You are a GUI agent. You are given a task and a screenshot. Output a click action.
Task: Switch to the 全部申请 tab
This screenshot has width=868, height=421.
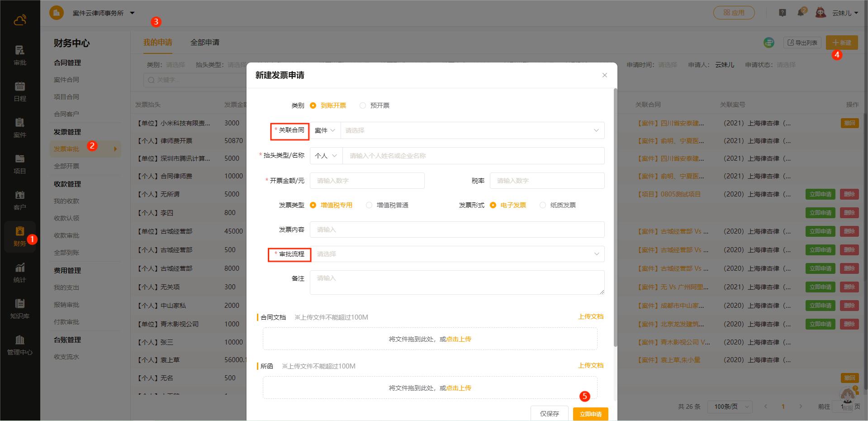pos(204,42)
